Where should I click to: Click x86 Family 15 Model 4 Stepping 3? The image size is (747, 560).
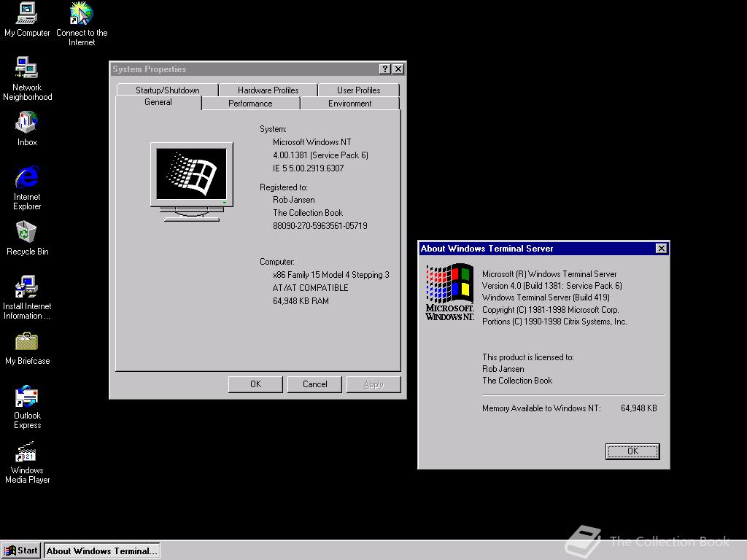click(x=330, y=275)
